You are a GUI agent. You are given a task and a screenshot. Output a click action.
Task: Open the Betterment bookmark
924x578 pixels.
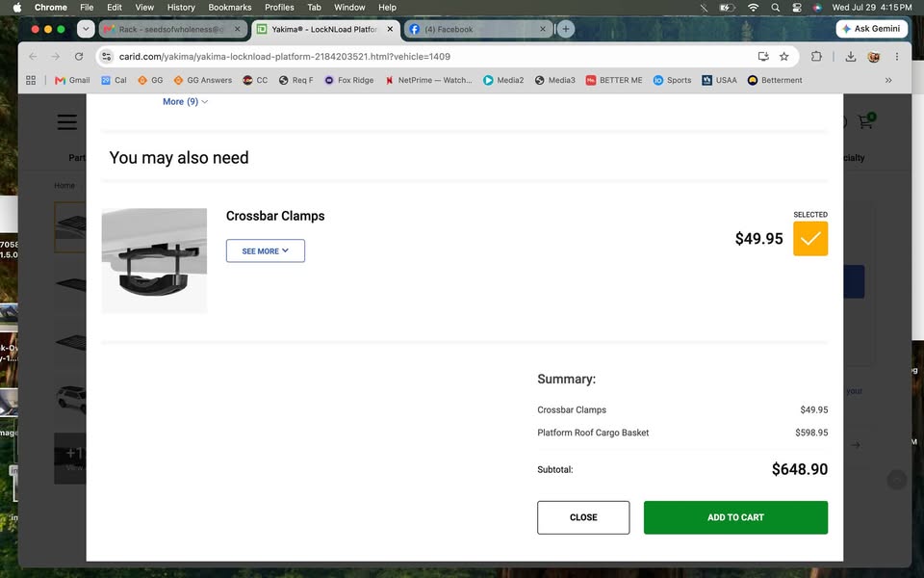pos(775,80)
